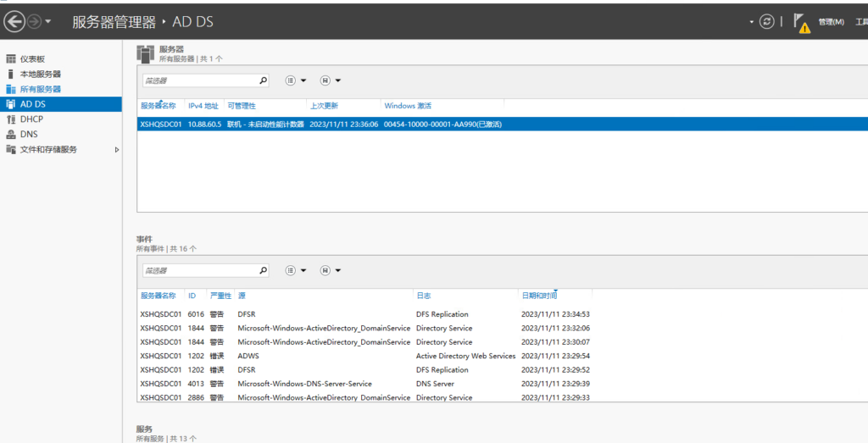The image size is (868, 443).
Task: Click the 所有服务器 icon
Action: 10,89
